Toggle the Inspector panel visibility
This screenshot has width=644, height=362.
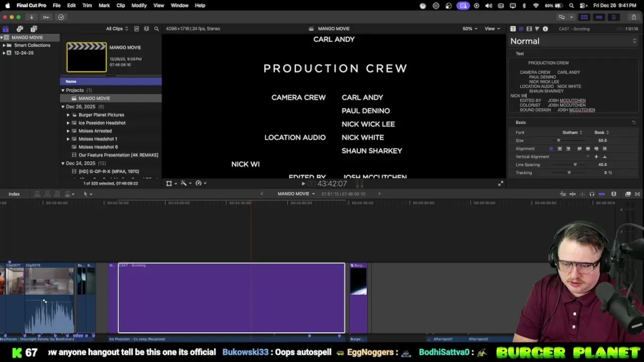613,17
